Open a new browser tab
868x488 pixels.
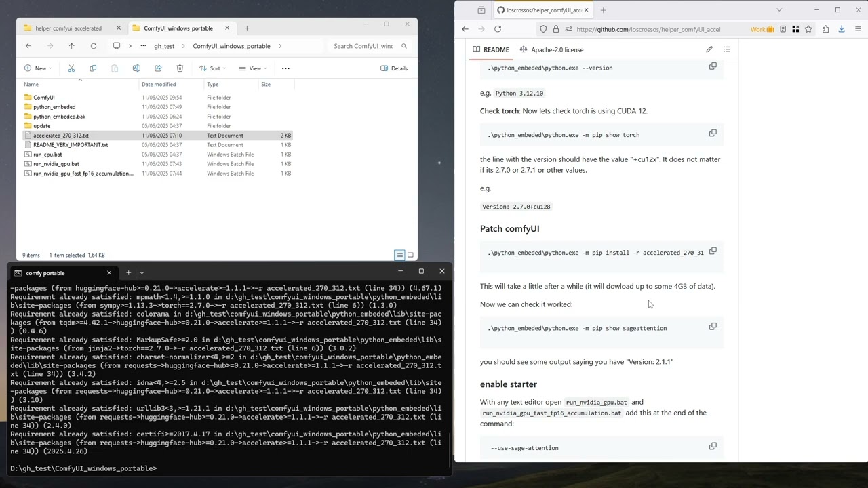pos(604,10)
